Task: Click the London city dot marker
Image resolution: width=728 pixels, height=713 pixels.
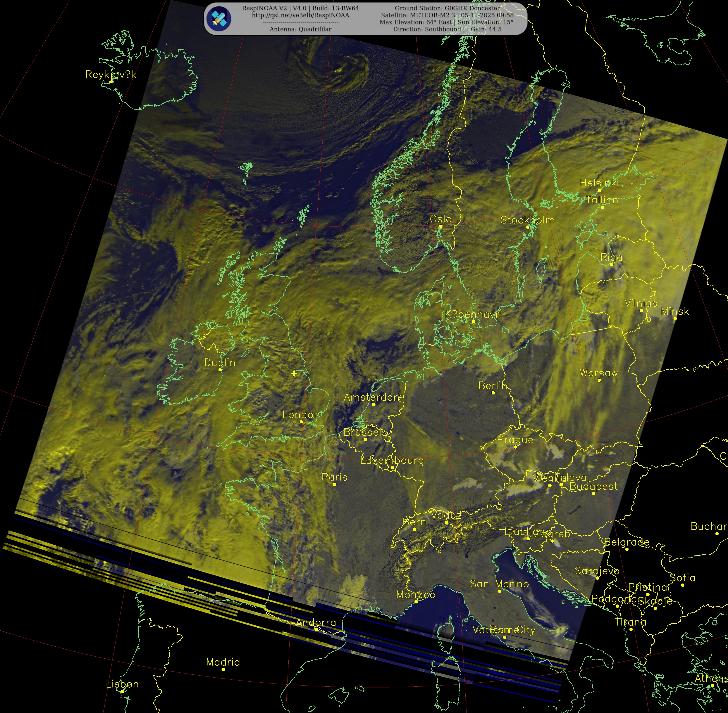Action: [x=301, y=422]
